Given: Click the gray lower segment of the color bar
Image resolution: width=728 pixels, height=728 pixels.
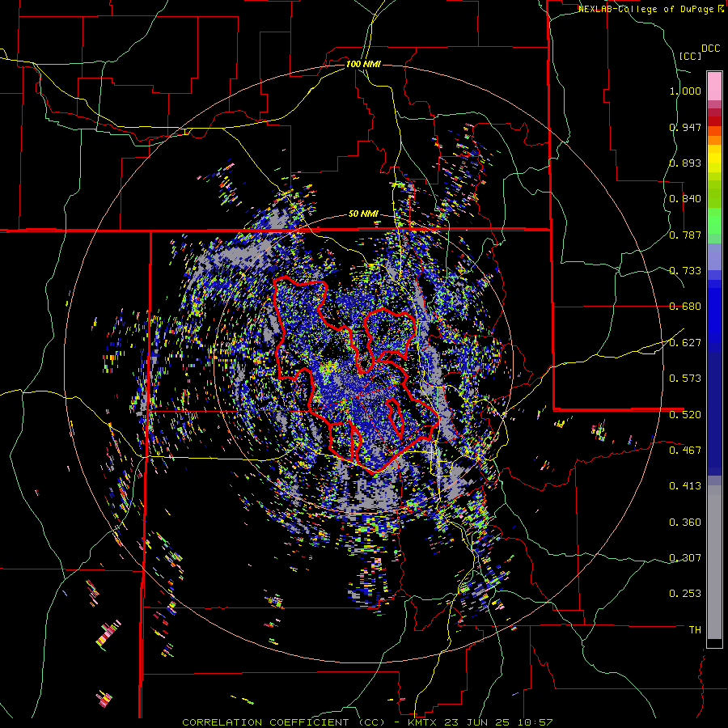Looking at the screenshot, I should (x=714, y=562).
